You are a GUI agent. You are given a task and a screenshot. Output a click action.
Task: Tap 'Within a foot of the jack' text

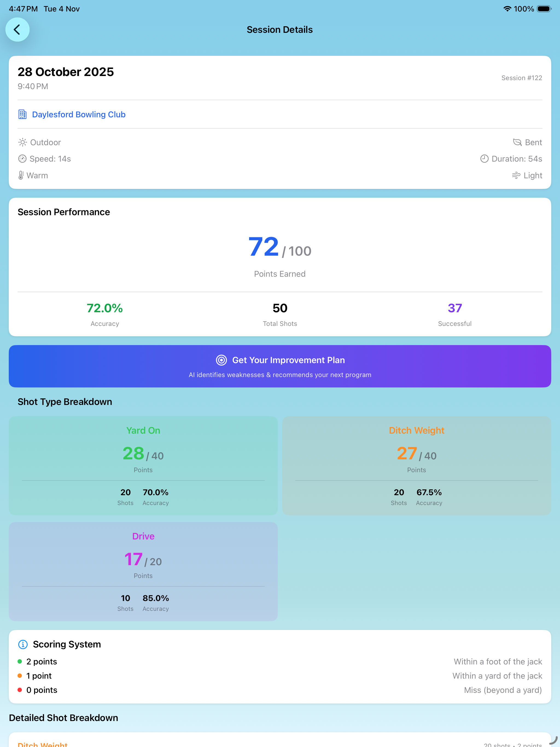point(498,662)
